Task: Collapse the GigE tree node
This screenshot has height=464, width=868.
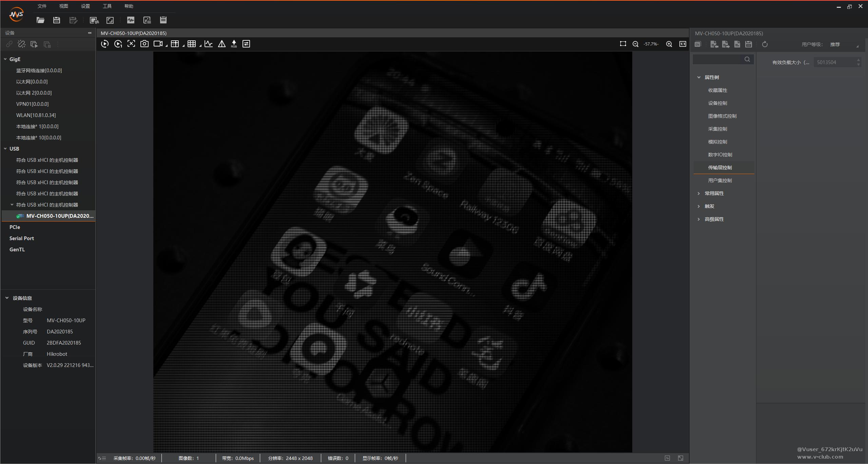Action: pyautogui.click(x=5, y=59)
